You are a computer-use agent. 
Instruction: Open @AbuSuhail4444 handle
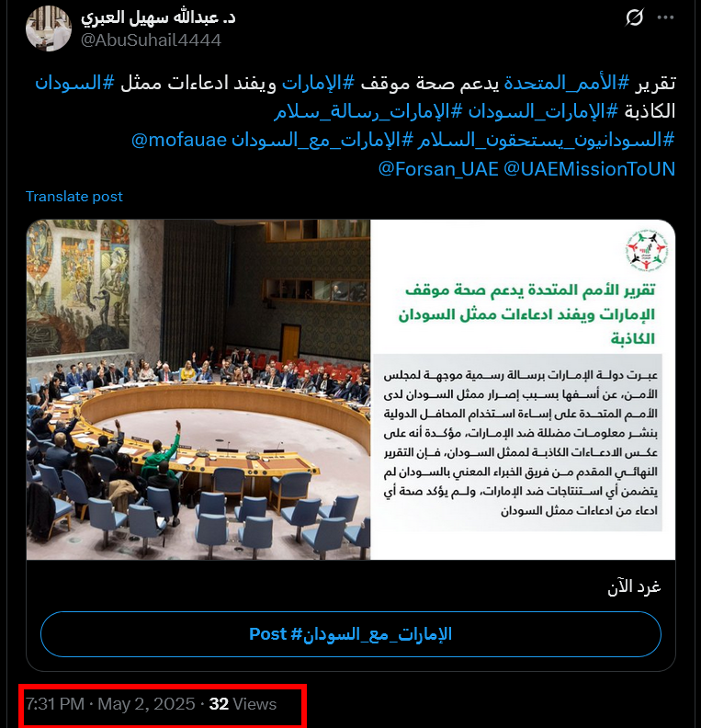(x=151, y=40)
